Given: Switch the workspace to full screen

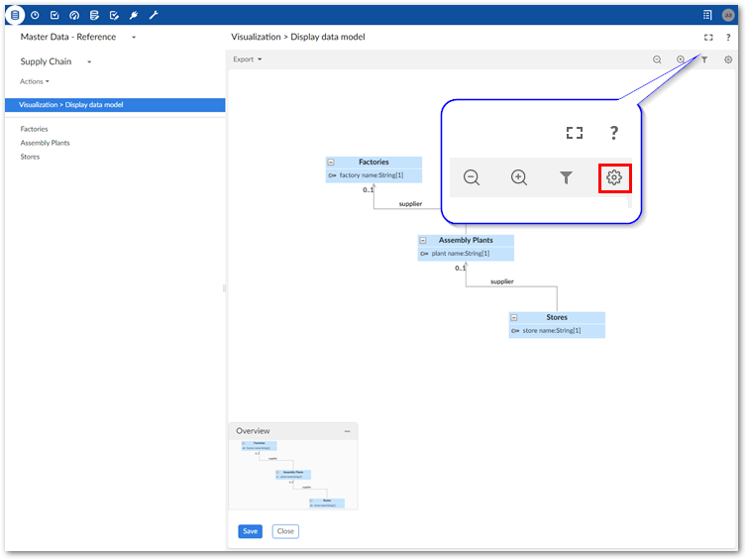Looking at the screenshot, I should pyautogui.click(x=708, y=38).
